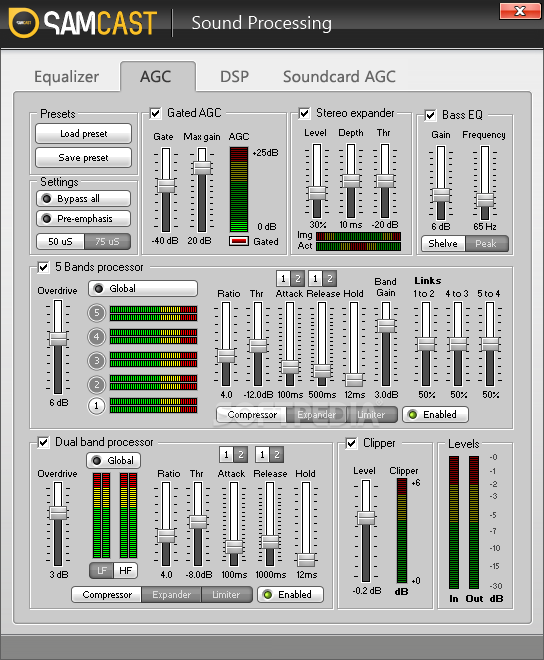Click Stereo expander Thr slider handle
544x660 pixels.
coord(385,181)
